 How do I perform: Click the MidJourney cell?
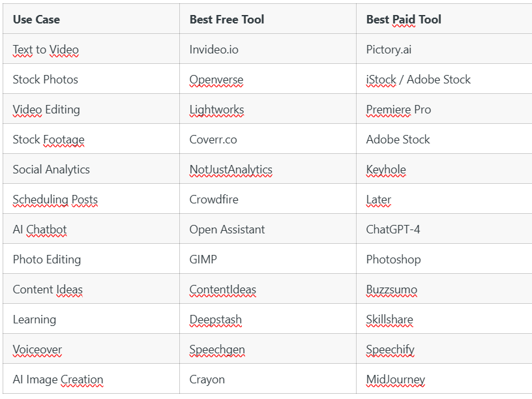tap(444, 379)
